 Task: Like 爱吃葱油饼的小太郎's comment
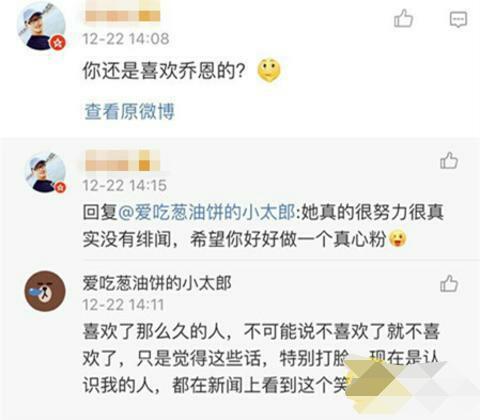(449, 284)
